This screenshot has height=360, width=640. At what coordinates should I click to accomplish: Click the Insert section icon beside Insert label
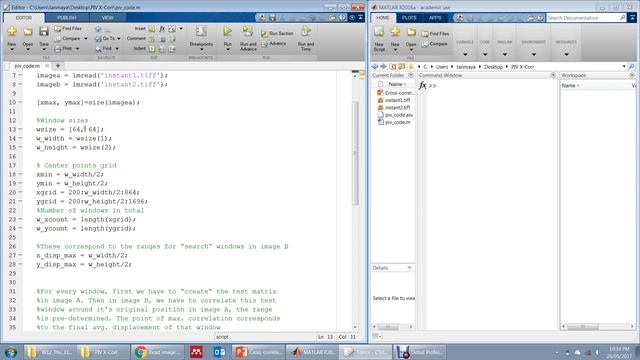[152, 29]
